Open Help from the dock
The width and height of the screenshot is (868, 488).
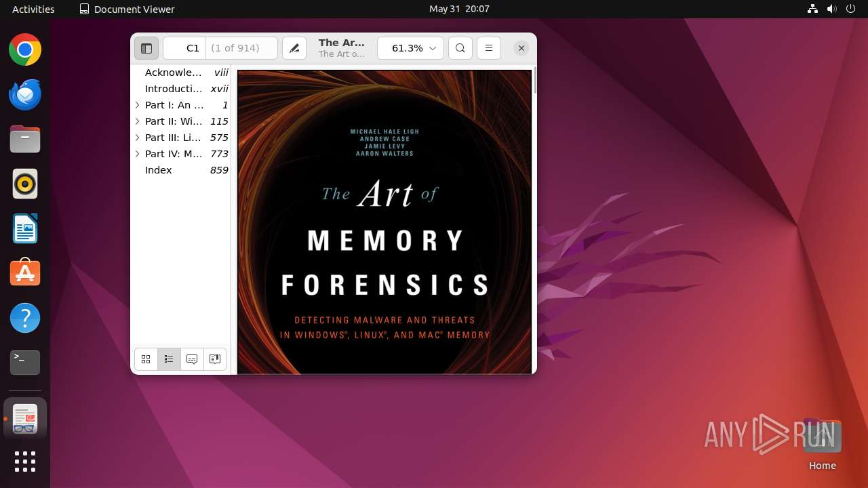(25, 318)
